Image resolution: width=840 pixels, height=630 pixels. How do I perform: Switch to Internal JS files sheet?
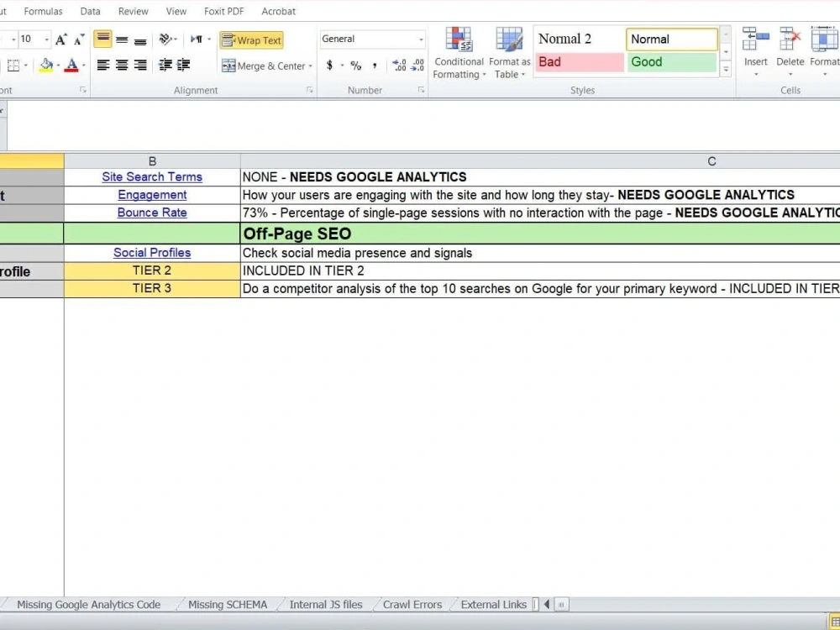pyautogui.click(x=326, y=605)
